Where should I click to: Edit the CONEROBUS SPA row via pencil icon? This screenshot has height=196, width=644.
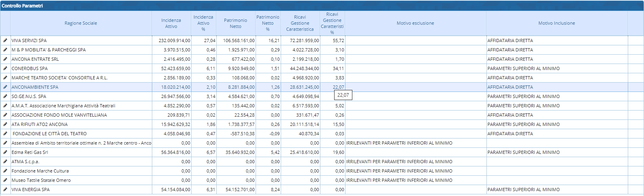click(x=5, y=68)
